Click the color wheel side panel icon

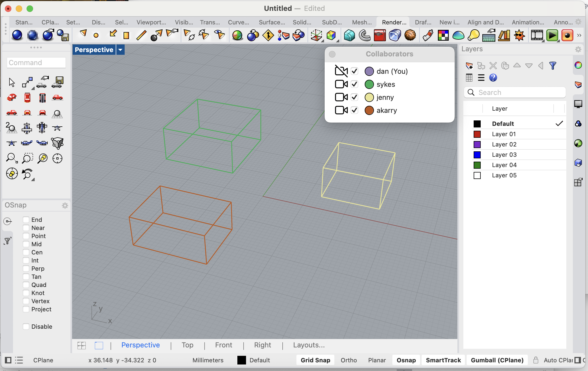[578, 65]
